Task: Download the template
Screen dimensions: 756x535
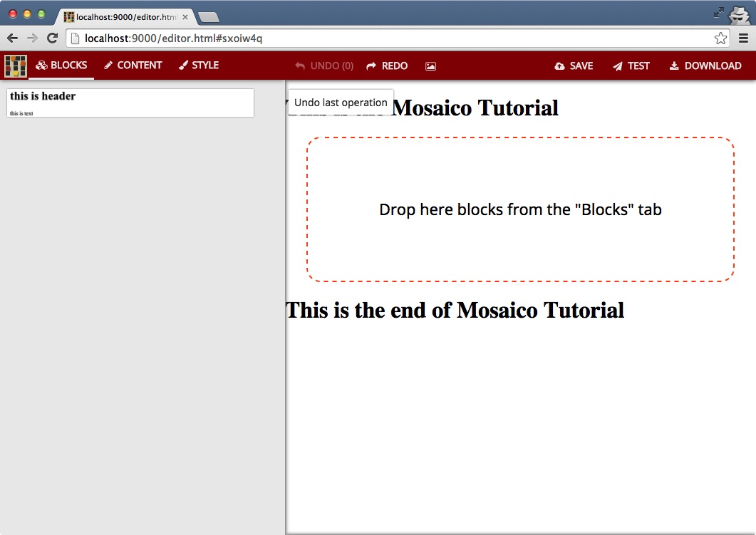Action: tap(705, 66)
